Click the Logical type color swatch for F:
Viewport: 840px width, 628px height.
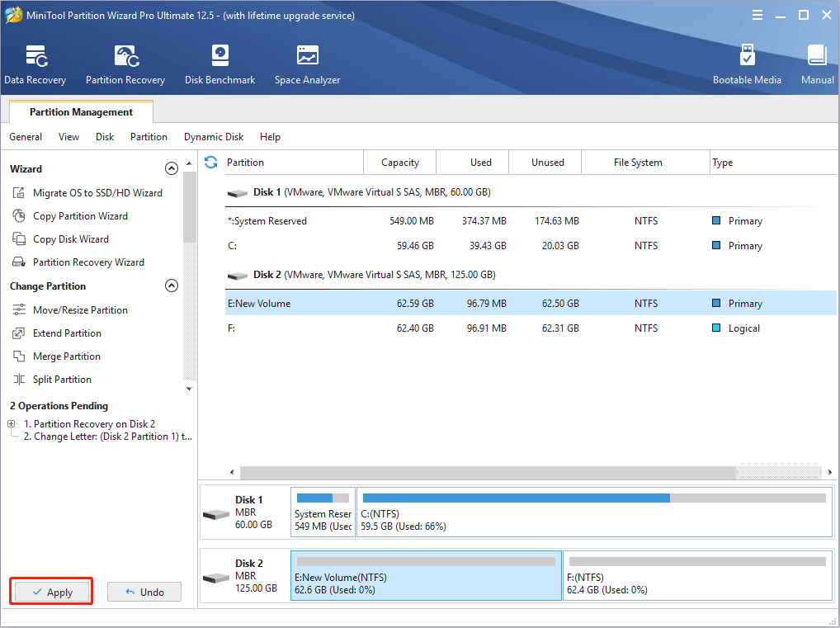point(716,328)
